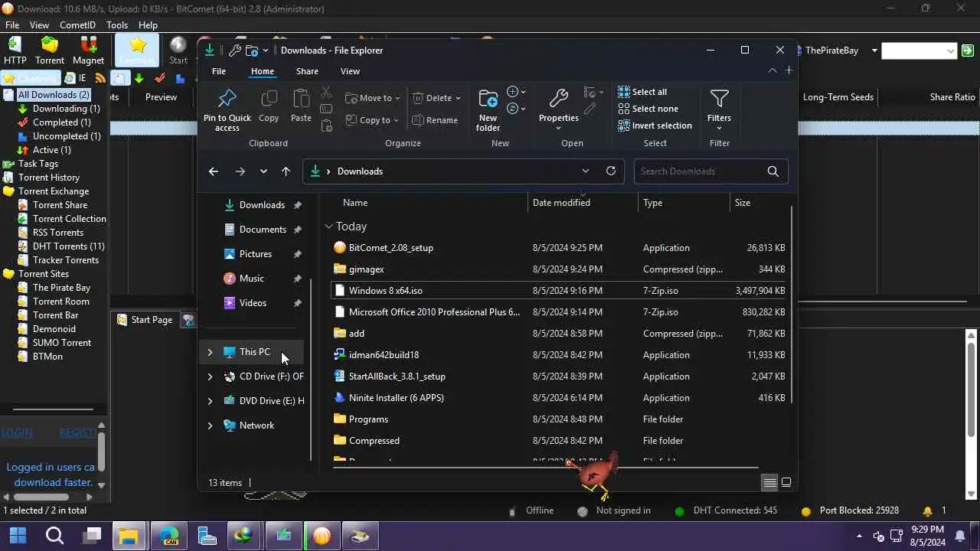Screen dimensions: 980x551
Task: Click the Copy icon in Clipboard group
Action: (269, 106)
